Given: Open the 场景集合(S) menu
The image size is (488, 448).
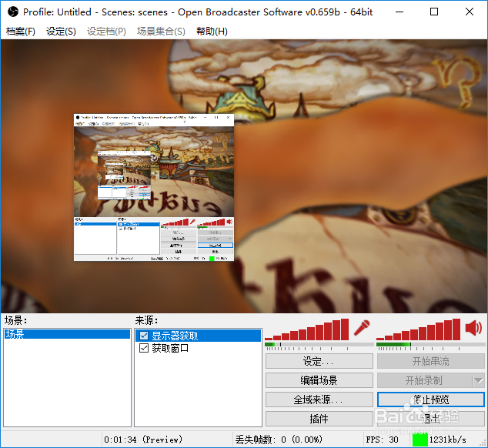Looking at the screenshot, I should pyautogui.click(x=161, y=32).
